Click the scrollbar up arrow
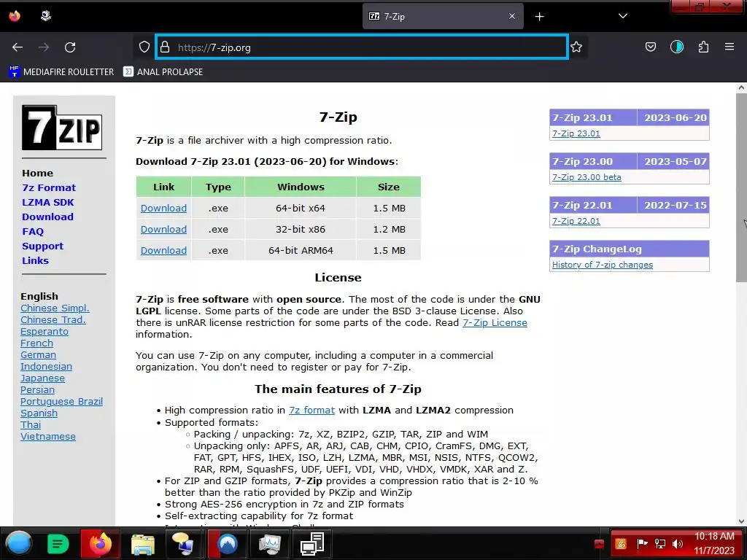The image size is (747, 560). click(x=741, y=88)
